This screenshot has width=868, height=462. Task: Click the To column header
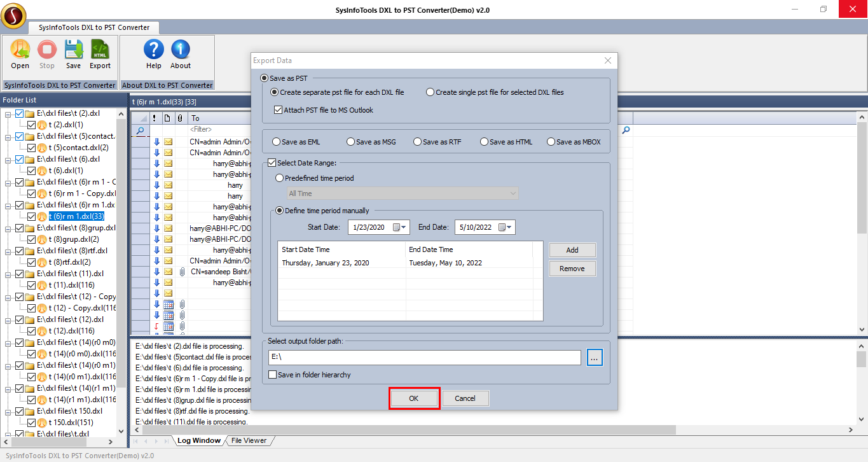pyautogui.click(x=221, y=118)
